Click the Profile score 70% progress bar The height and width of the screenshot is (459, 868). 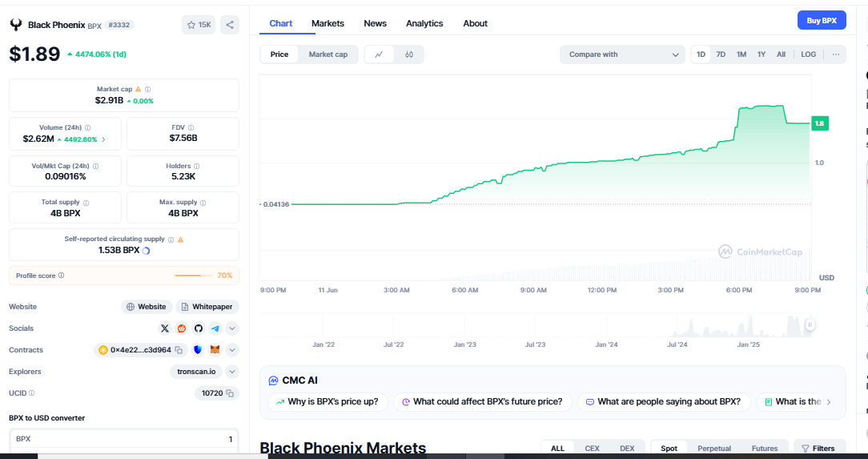[x=193, y=276]
